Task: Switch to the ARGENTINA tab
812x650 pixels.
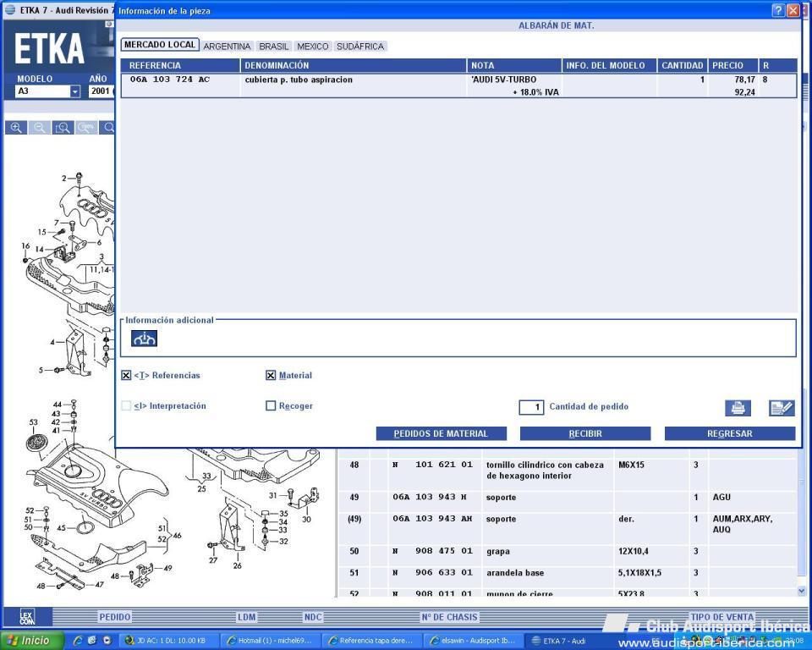Action: 227,47
